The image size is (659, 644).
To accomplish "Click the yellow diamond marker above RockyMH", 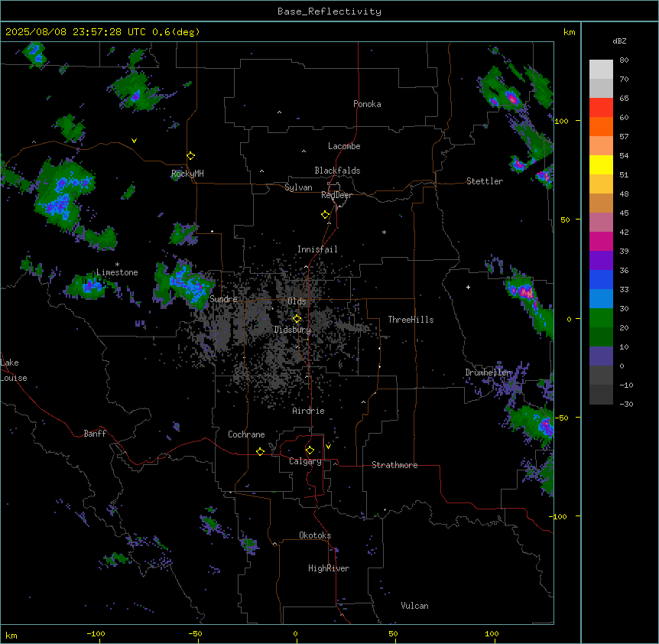I will [191, 156].
